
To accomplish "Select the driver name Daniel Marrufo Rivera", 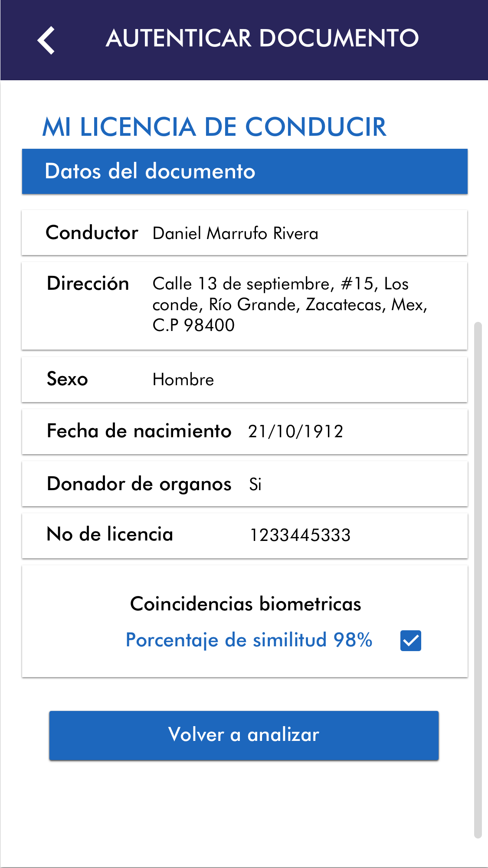I will point(236,233).
